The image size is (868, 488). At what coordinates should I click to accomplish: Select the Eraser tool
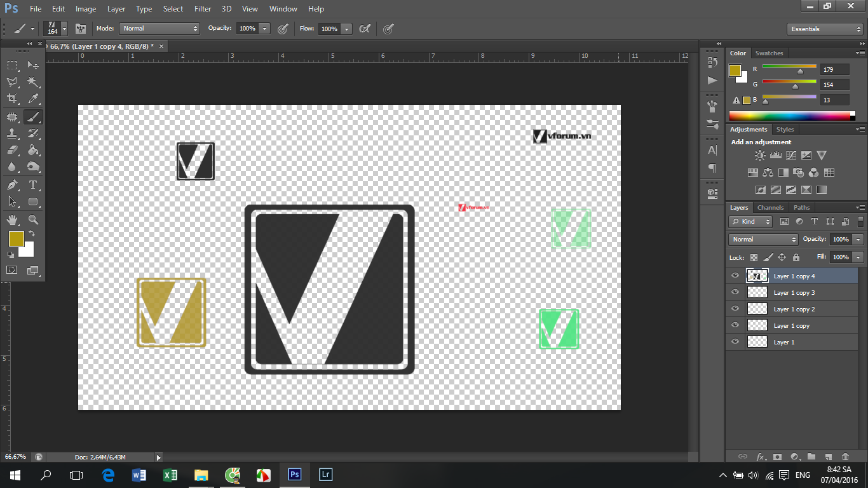(12, 150)
